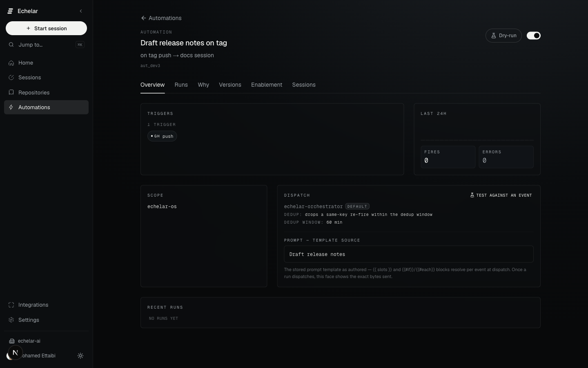This screenshot has height=368, width=588.
Task: Click the Errors count card
Action: (506, 157)
